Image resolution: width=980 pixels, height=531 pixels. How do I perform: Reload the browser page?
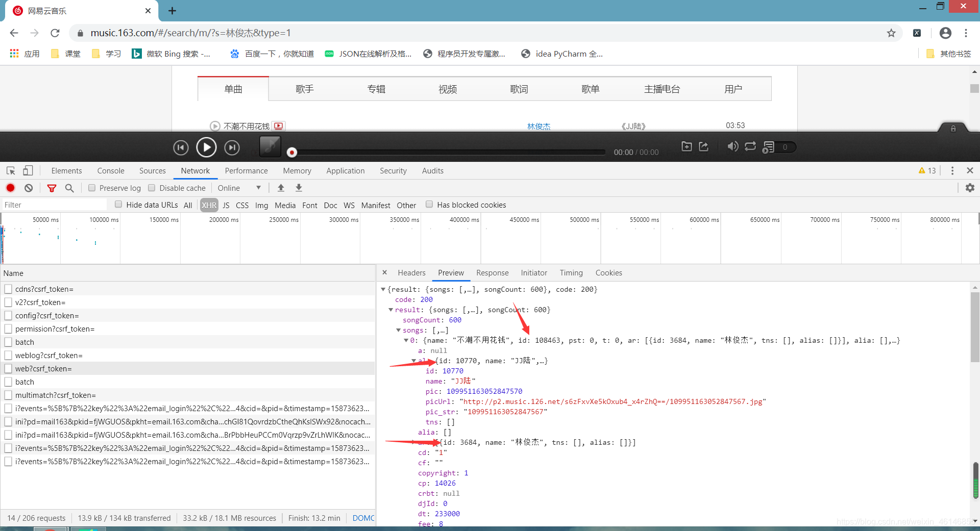(55, 33)
